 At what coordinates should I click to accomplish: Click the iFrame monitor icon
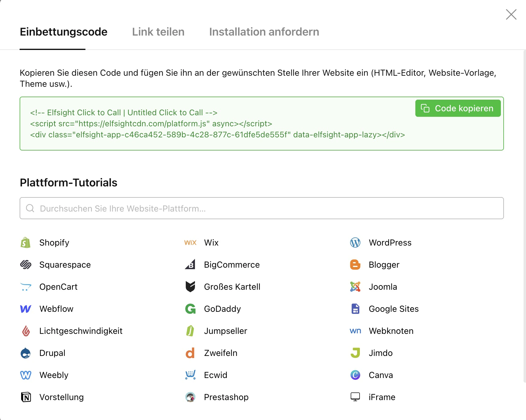click(355, 397)
